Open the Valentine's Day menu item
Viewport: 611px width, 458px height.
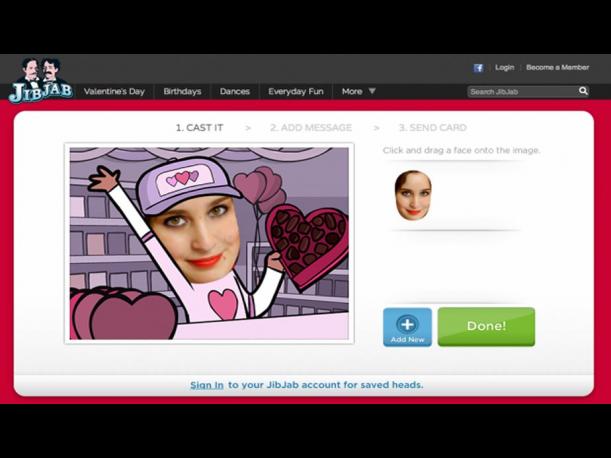click(x=114, y=91)
